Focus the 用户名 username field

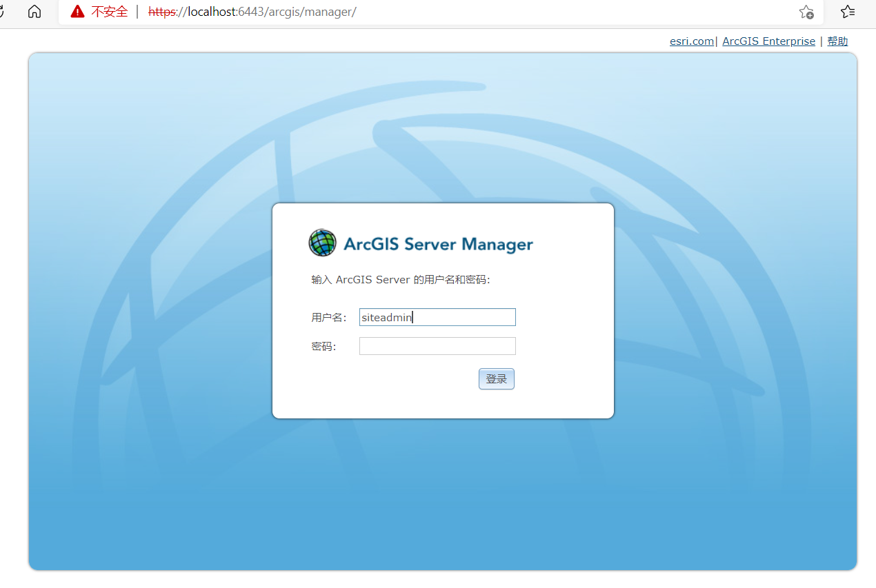pyautogui.click(x=437, y=317)
